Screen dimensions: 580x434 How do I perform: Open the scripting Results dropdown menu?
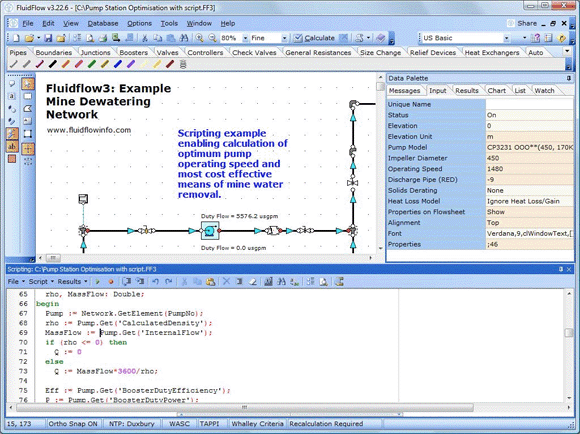pyautogui.click(x=72, y=282)
